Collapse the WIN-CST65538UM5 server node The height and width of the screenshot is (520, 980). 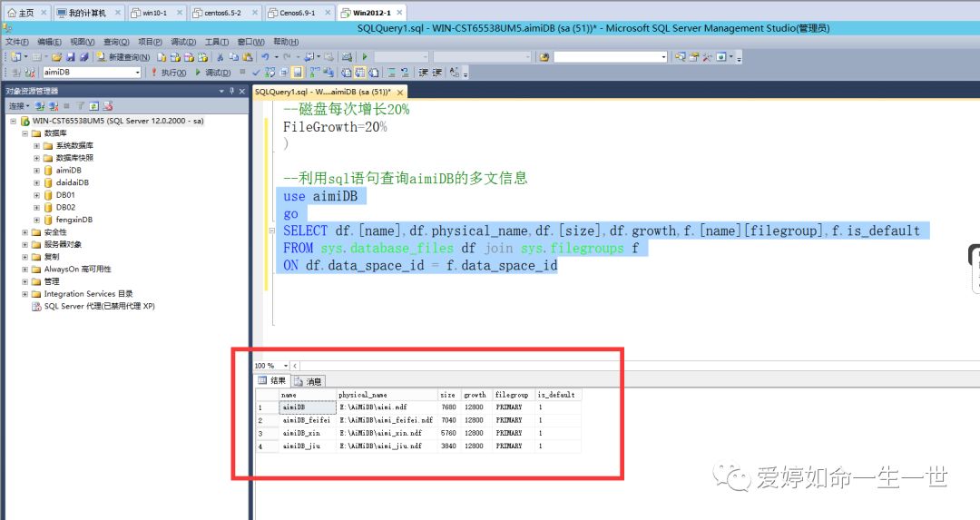13,121
